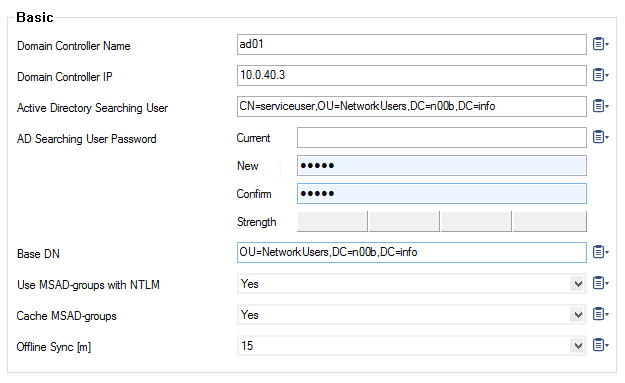Select the password Strength meter bar

(442, 222)
